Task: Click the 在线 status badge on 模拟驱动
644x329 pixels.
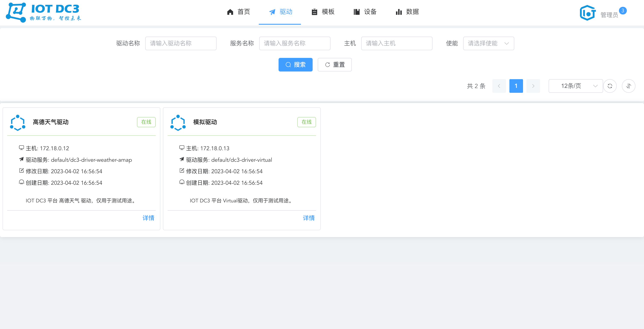Action: coord(306,122)
